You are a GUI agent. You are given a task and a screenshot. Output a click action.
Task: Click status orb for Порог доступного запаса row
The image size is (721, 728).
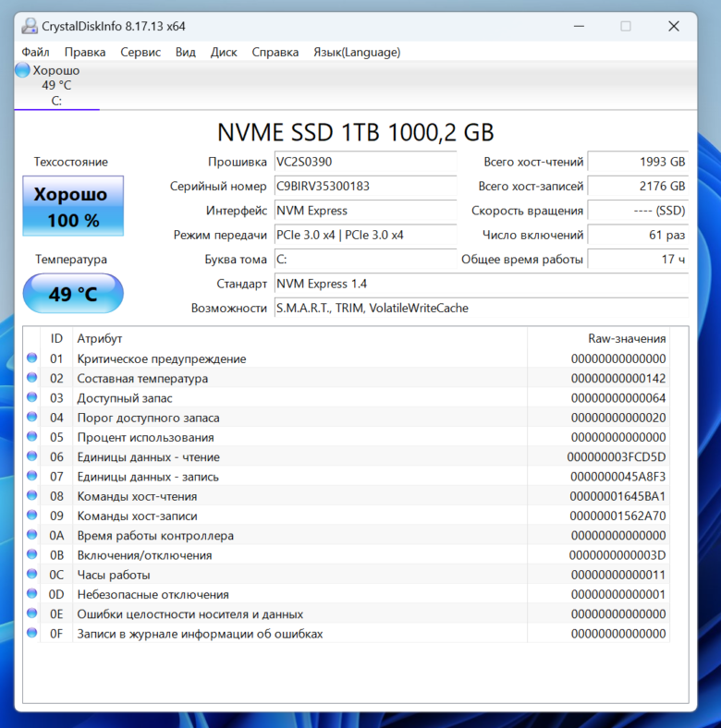(x=31, y=417)
